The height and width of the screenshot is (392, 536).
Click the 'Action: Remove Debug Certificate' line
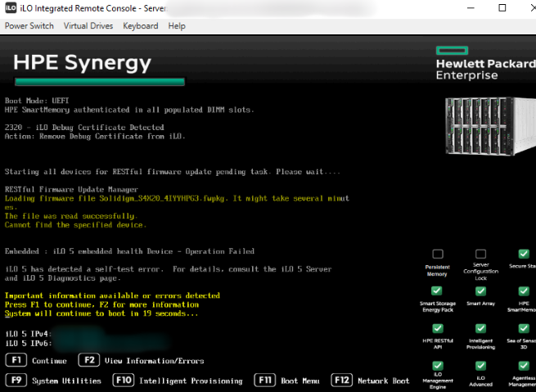coord(95,137)
